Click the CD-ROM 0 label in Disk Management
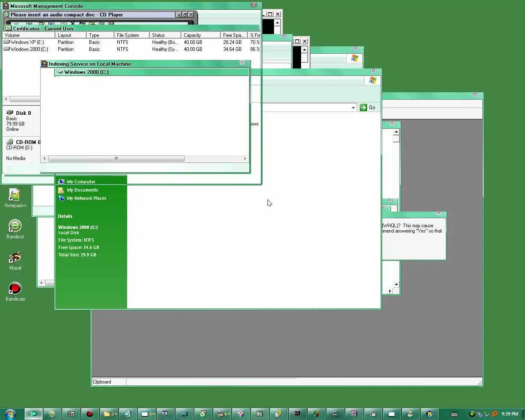 (x=28, y=142)
